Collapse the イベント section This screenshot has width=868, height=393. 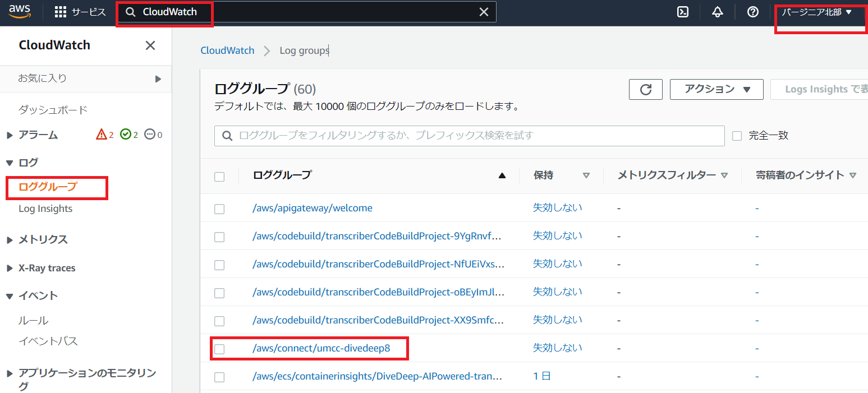coord(10,296)
